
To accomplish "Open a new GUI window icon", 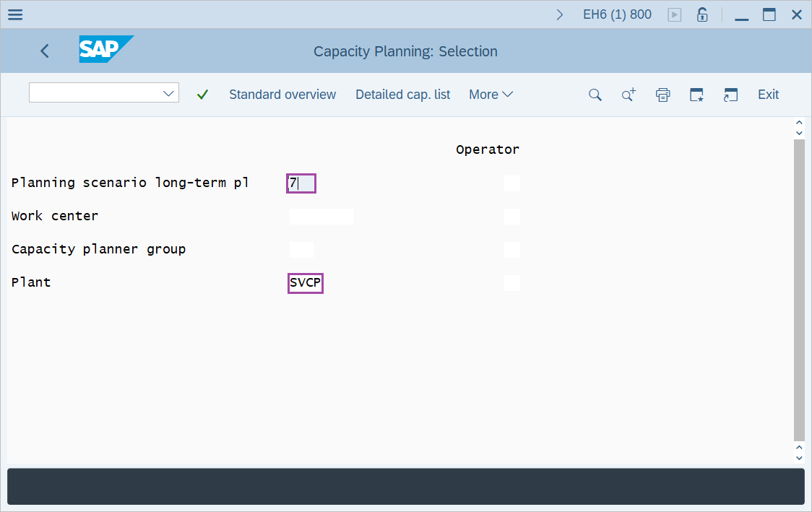I will click(730, 95).
